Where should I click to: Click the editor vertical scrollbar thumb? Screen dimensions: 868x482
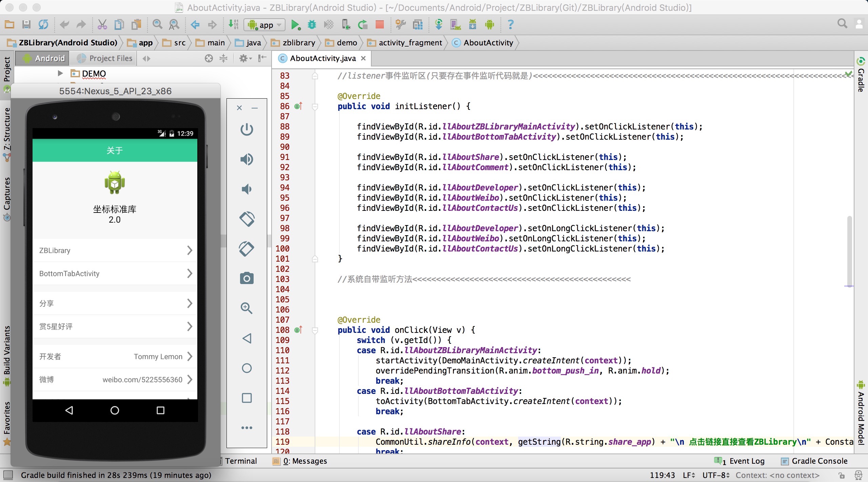[x=849, y=251]
